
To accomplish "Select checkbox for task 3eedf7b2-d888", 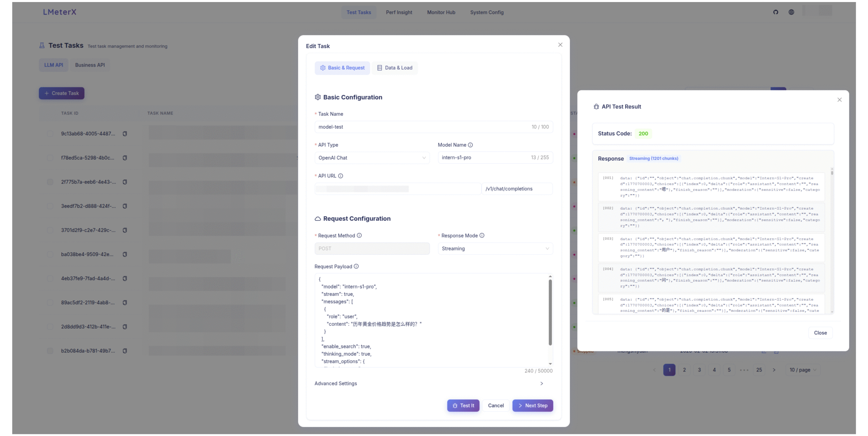I will [50, 206].
